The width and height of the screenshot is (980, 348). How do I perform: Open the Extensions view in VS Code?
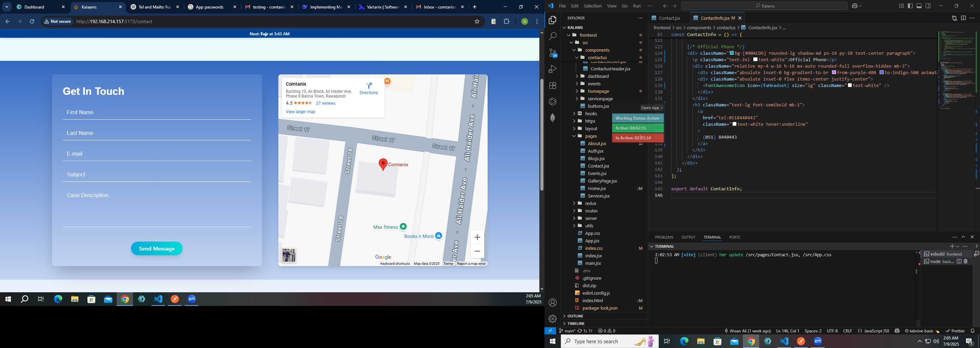point(552,86)
